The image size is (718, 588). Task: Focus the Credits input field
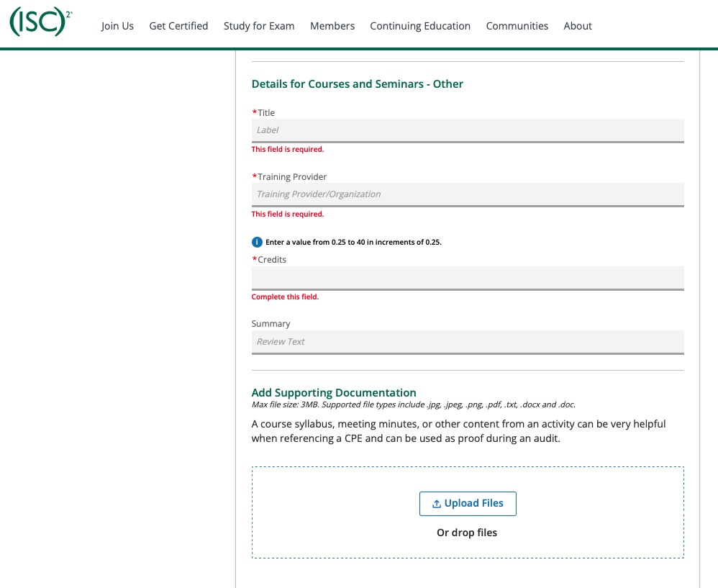click(468, 278)
